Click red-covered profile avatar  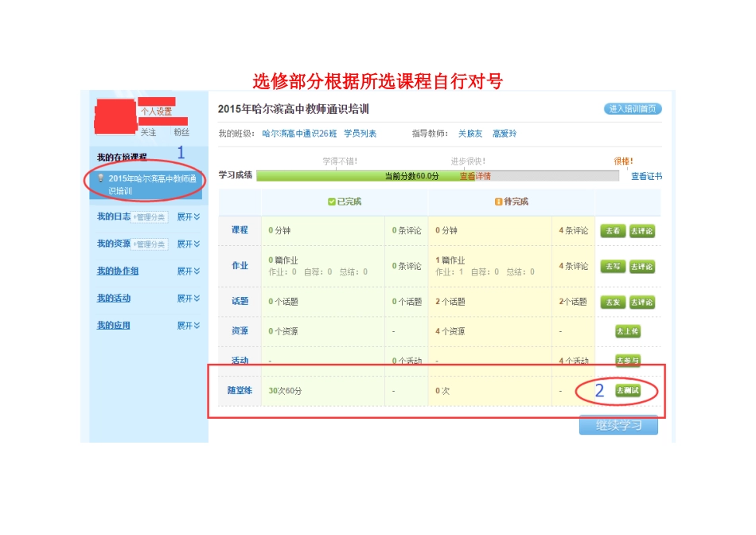(115, 116)
